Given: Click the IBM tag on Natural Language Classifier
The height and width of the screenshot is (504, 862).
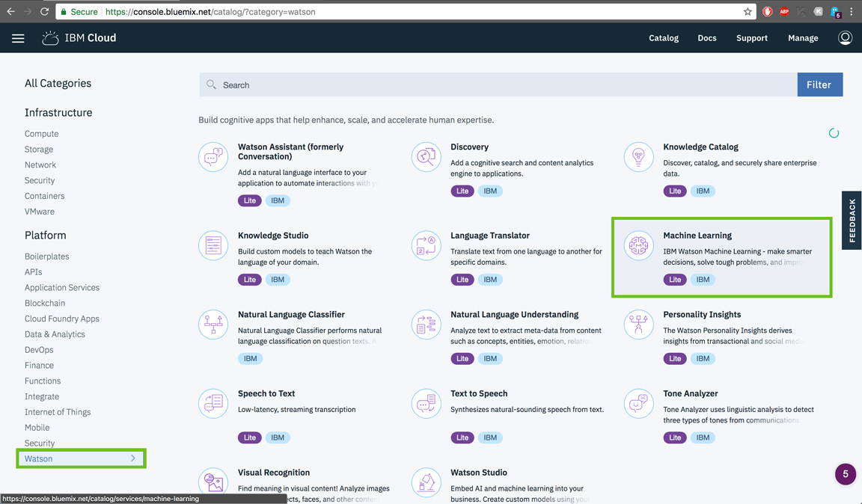Looking at the screenshot, I should point(250,359).
